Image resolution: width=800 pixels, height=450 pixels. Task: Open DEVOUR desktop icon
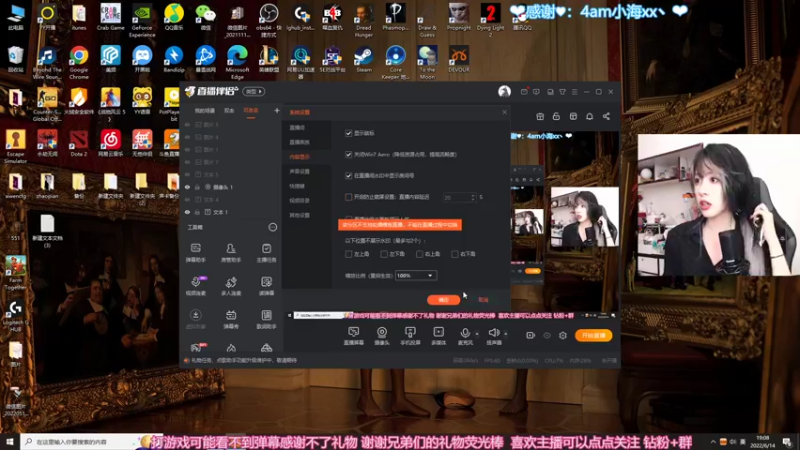459,59
